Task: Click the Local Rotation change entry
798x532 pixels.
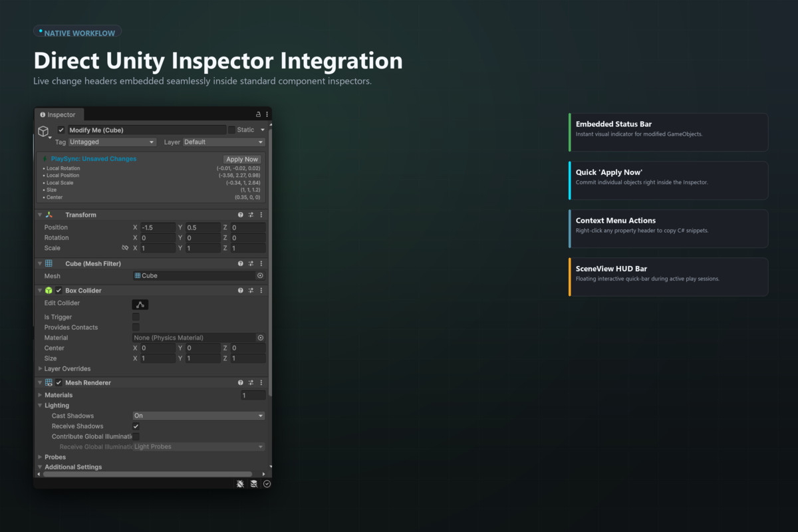Action: coord(152,168)
